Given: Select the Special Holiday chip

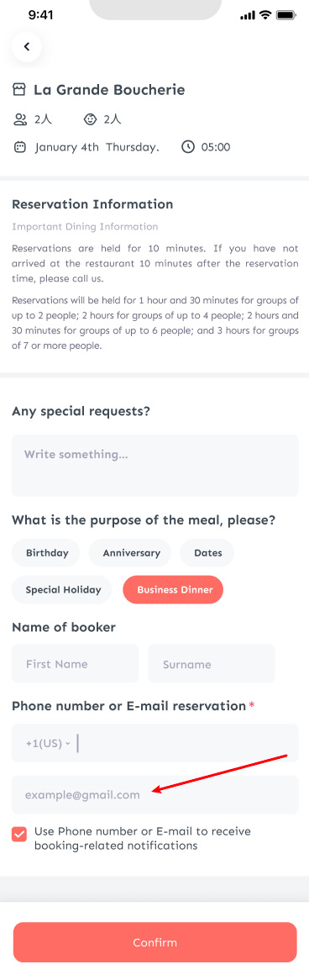Looking at the screenshot, I should click(x=62, y=590).
